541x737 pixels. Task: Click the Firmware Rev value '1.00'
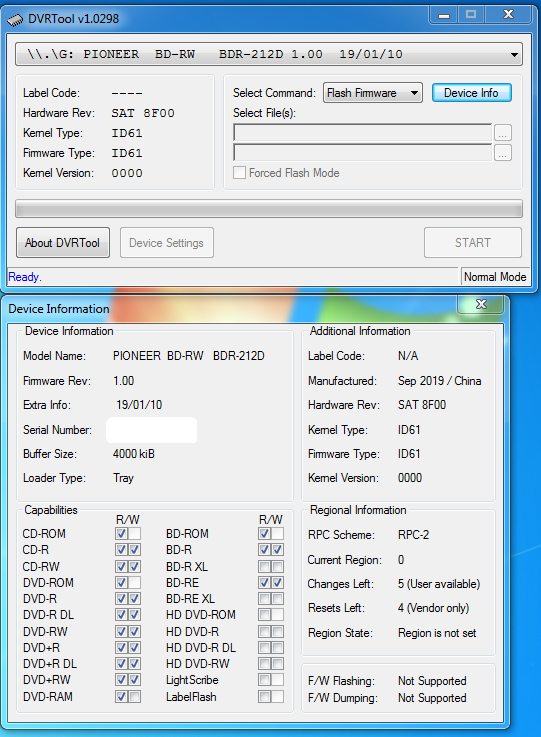(124, 381)
